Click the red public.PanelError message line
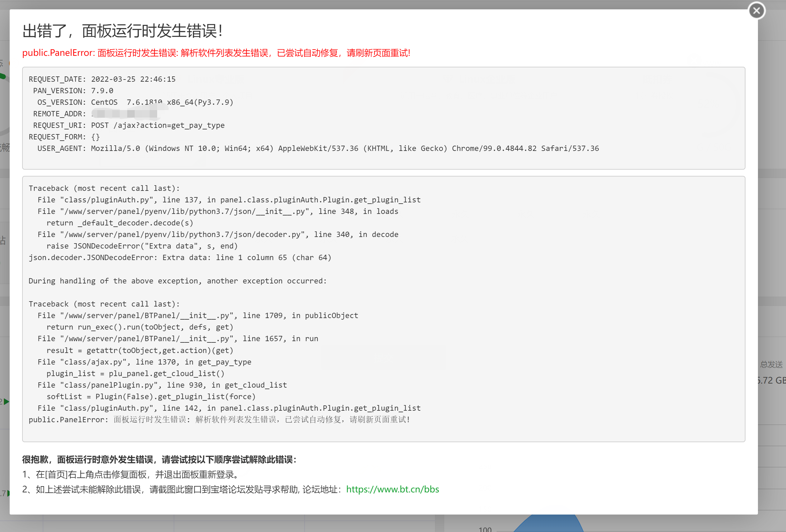 [216, 53]
